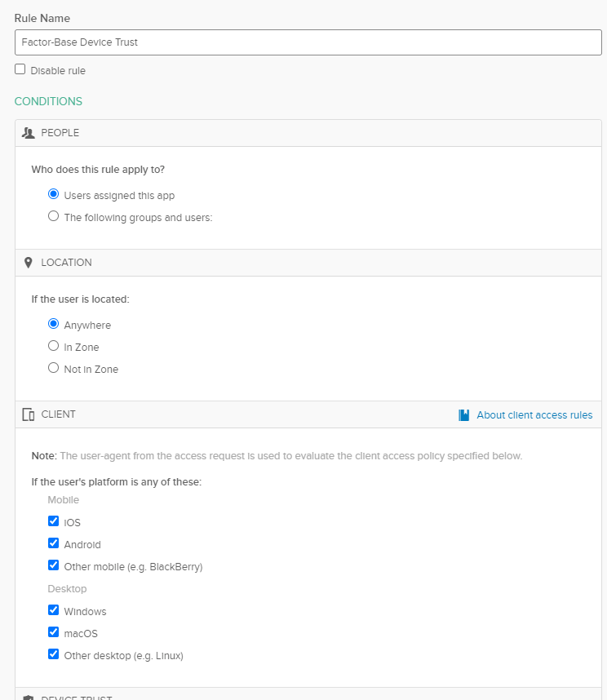Uncheck the iOS platform checkbox
Image resolution: width=607 pixels, height=700 pixels.
pos(54,521)
